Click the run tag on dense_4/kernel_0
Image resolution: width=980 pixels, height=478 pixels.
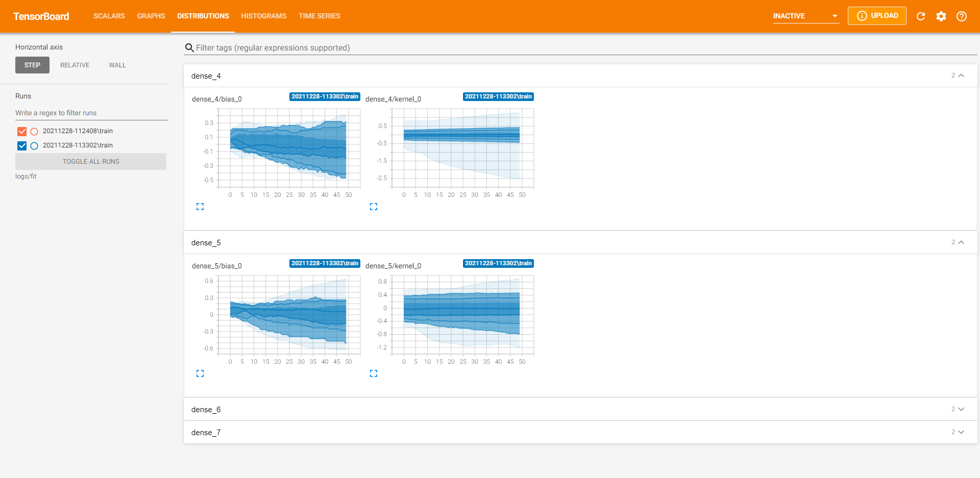(x=498, y=96)
